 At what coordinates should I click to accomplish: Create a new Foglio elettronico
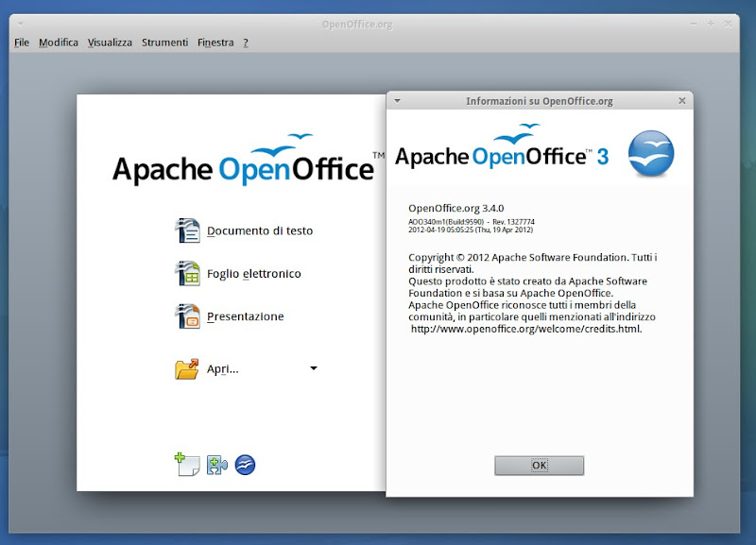(254, 274)
